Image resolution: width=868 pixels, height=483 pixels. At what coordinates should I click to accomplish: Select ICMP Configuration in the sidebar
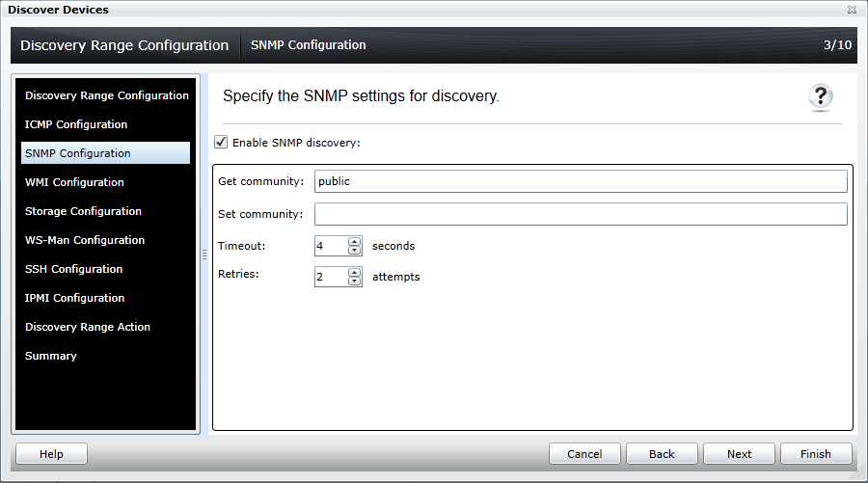[76, 124]
